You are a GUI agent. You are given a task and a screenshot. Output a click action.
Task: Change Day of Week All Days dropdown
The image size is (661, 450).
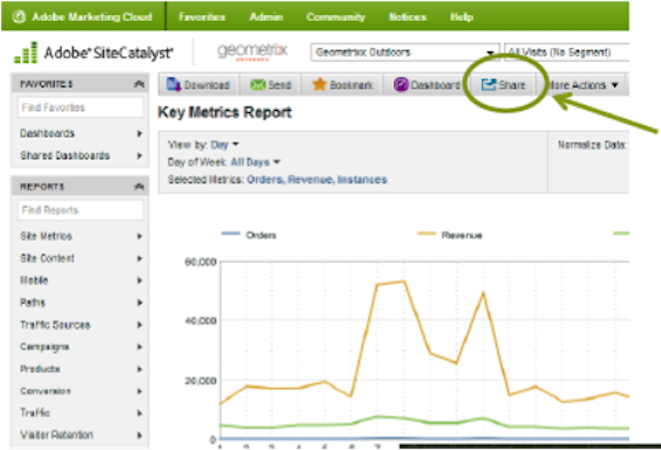click(255, 162)
